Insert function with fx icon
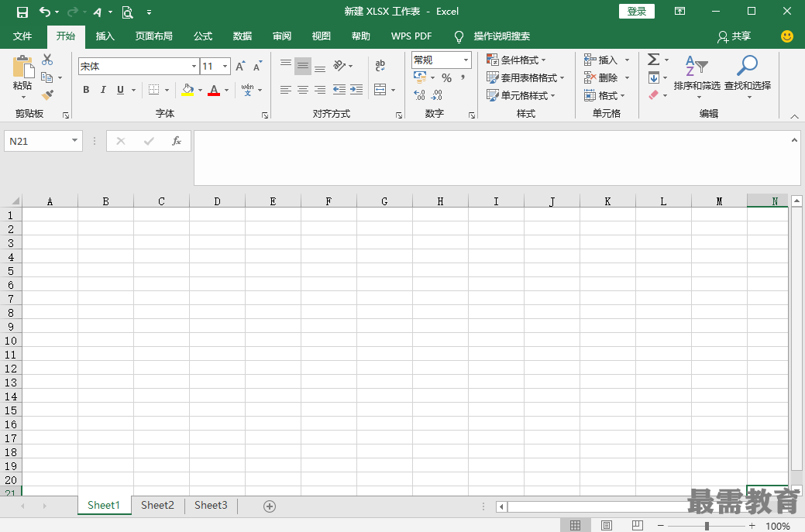The height and width of the screenshot is (532, 805). coord(176,141)
